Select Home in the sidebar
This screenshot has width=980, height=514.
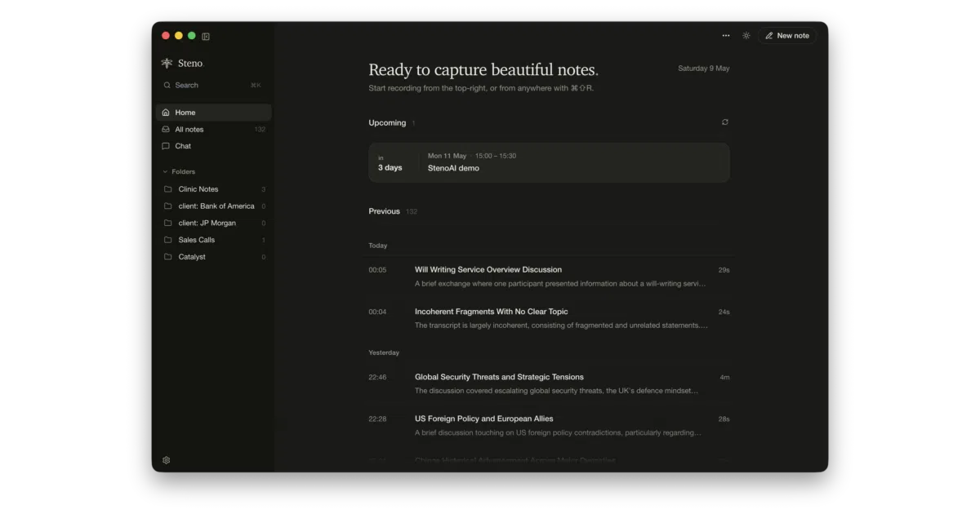(x=213, y=113)
